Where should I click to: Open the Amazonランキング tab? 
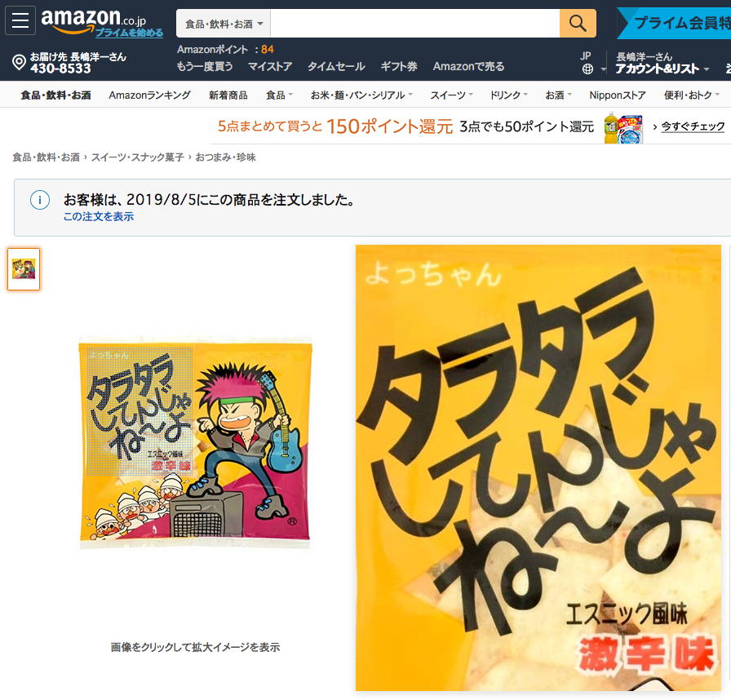pos(149,95)
